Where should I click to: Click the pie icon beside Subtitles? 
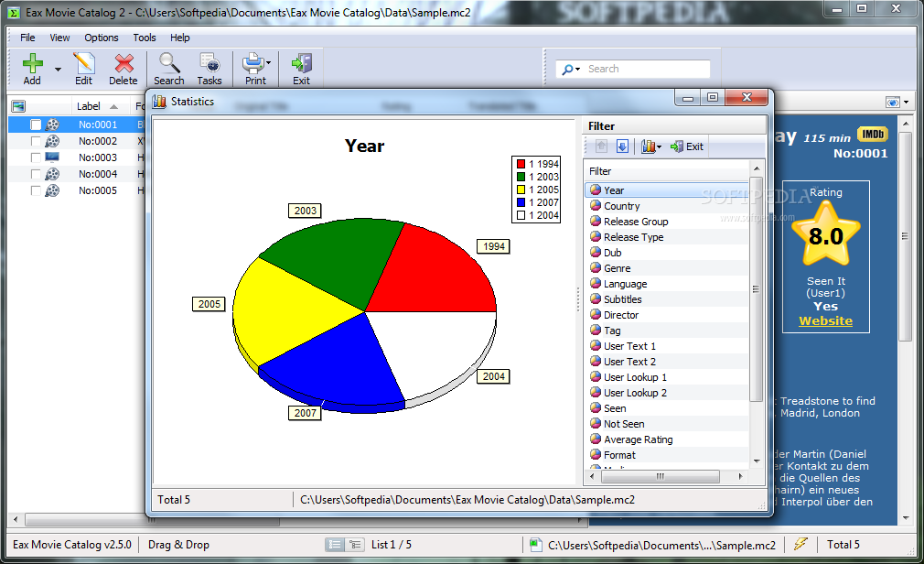point(596,299)
